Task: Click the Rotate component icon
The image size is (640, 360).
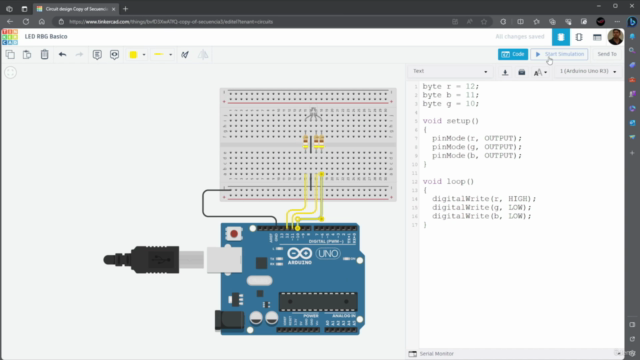Action: (185, 54)
